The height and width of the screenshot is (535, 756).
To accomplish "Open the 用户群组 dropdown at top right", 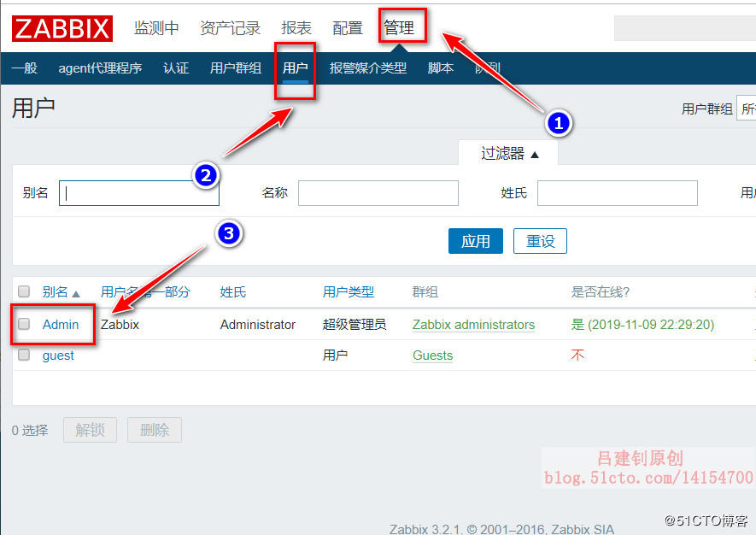I will 747,109.
